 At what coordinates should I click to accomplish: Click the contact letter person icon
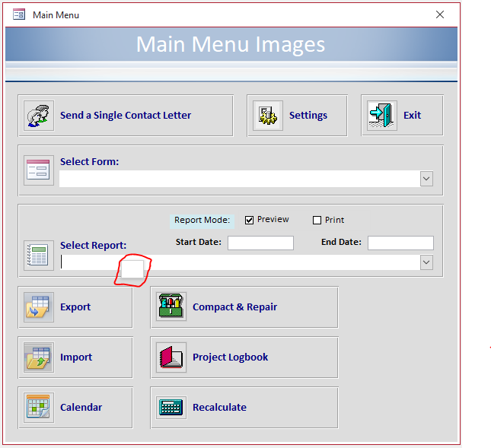point(39,116)
